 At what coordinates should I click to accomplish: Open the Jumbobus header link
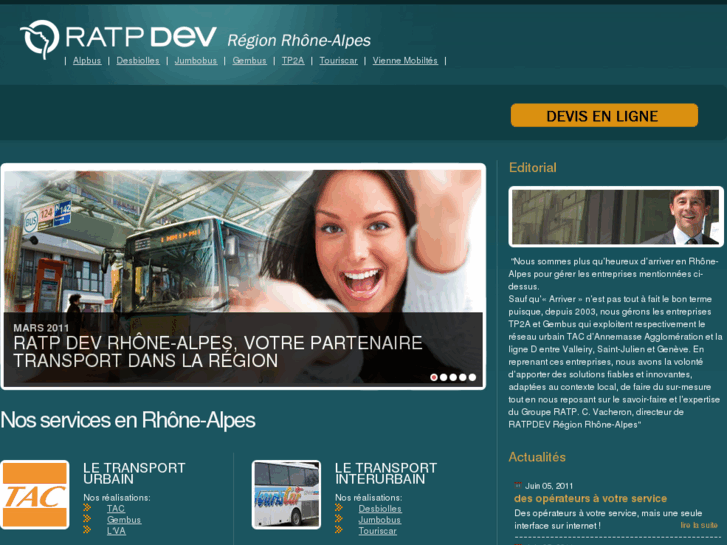196,61
